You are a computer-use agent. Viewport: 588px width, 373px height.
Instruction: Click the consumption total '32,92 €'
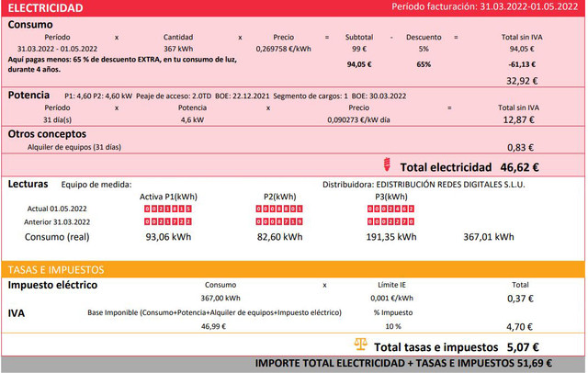pos(522,81)
